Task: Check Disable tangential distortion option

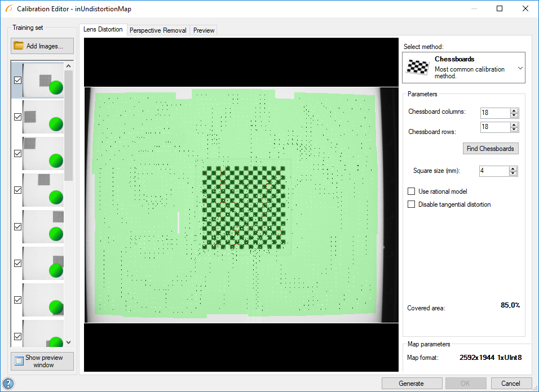Action: 412,204
